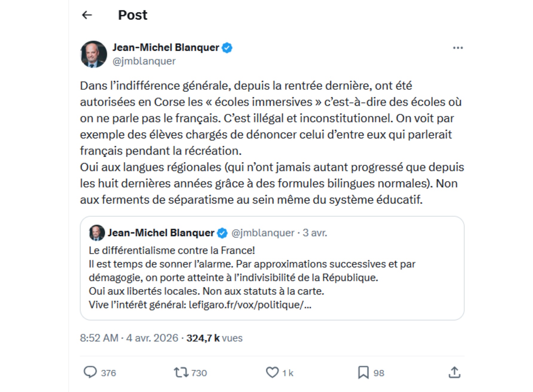Viewport: 533px width, 392px height.
Task: Bookmark the post
Action: (363, 372)
